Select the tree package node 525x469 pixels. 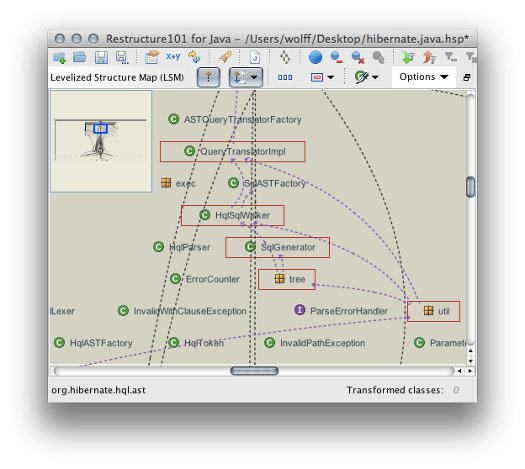click(x=287, y=279)
